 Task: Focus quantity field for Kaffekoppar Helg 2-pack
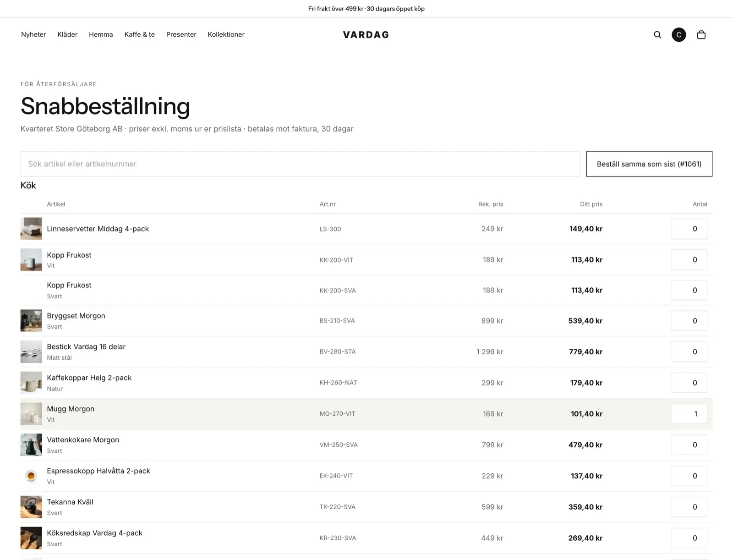689,383
